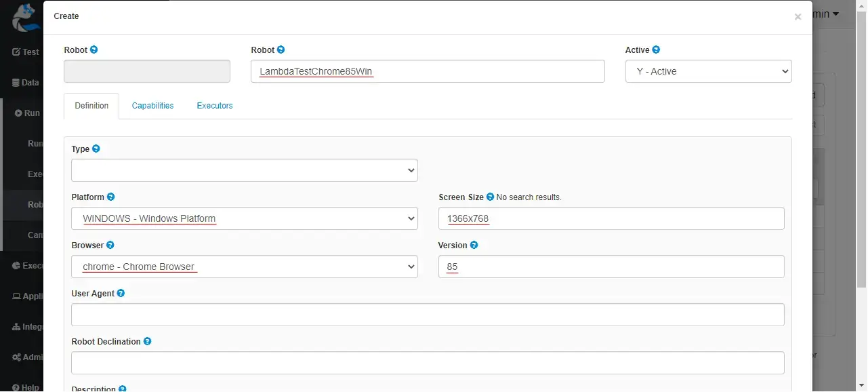Image resolution: width=868 pixels, height=392 pixels.
Task: Open the Active status dropdown
Action: (707, 71)
